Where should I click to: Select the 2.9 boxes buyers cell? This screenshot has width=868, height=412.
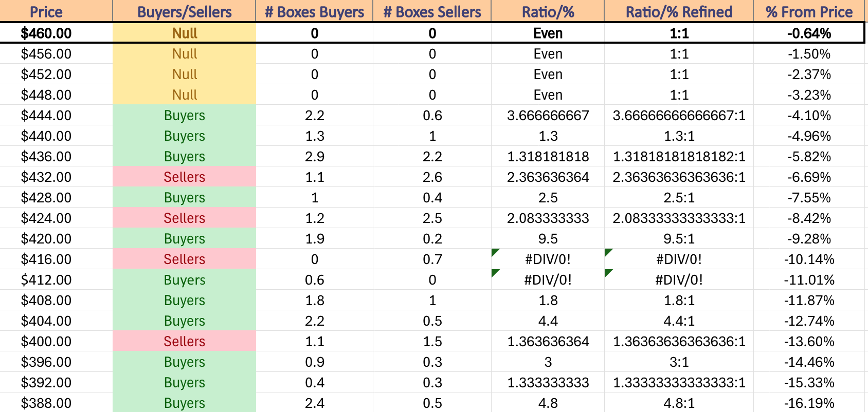pyautogui.click(x=314, y=156)
